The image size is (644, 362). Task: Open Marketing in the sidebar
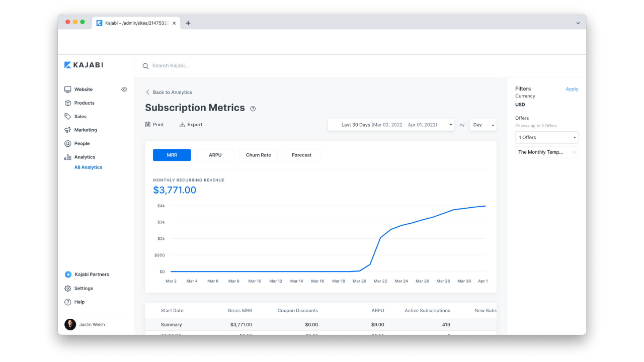(86, 130)
